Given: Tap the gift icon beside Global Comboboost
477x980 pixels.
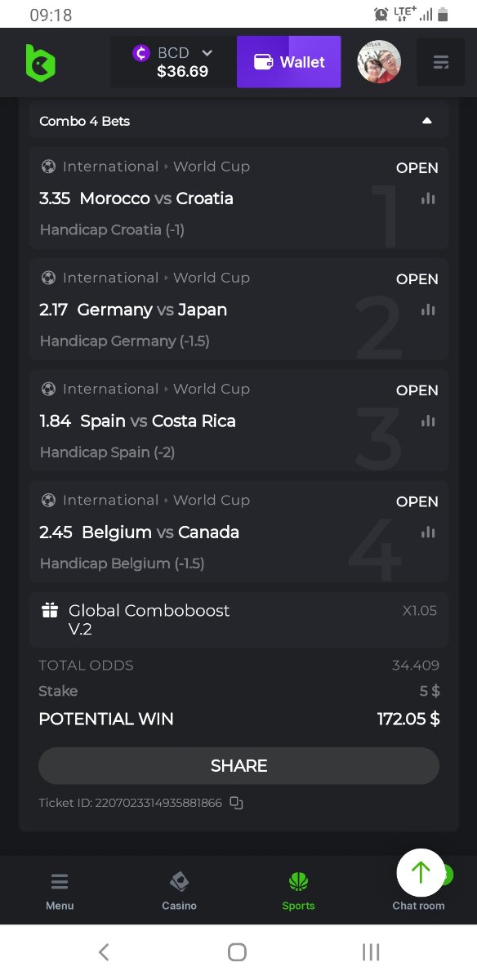Looking at the screenshot, I should coord(50,610).
